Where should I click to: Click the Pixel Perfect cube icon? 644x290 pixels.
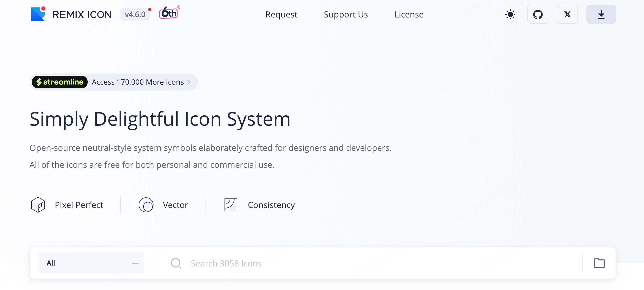click(38, 205)
